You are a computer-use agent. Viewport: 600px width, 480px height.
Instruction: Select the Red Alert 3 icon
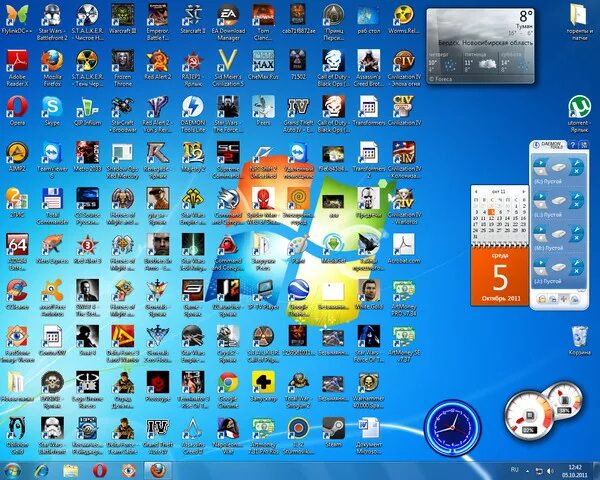pyautogui.click(x=87, y=249)
